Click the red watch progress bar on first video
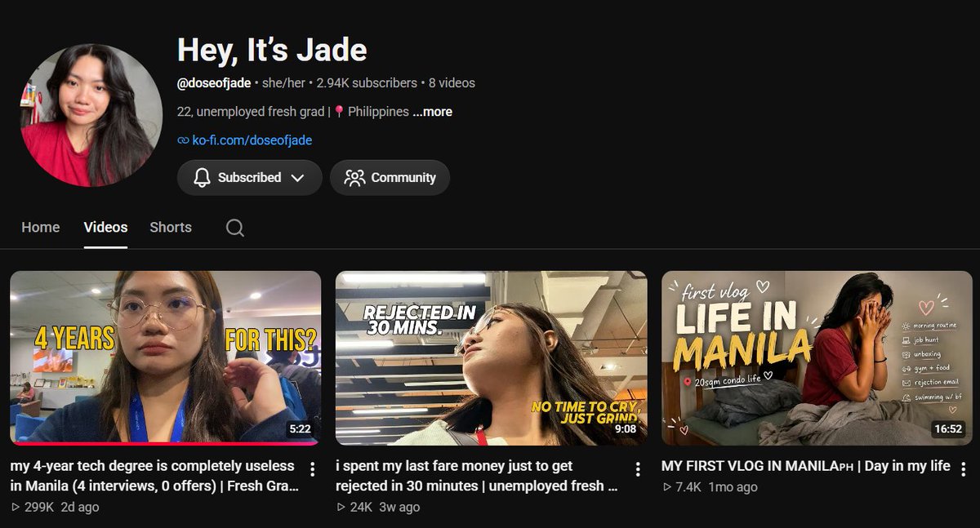Viewport: 980px width, 528px height. [x=165, y=443]
